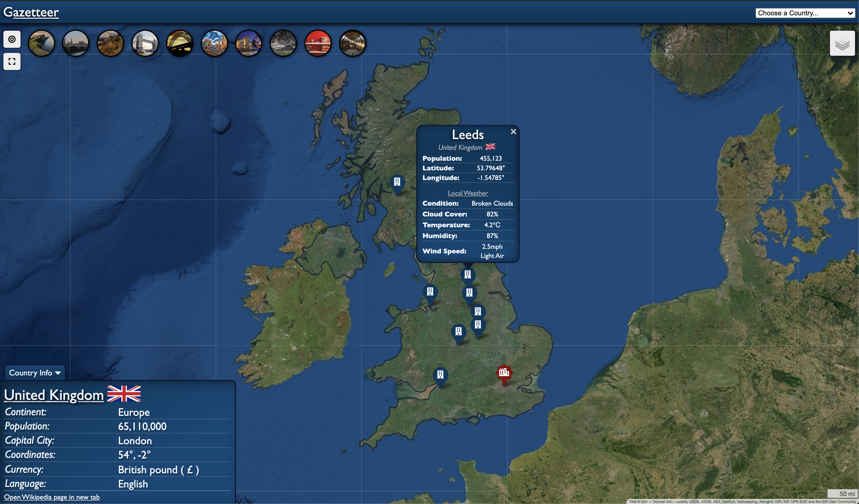The width and height of the screenshot is (859, 504).
Task: Open the cliff lighthouse coast photo thumbnail
Action: click(41, 43)
